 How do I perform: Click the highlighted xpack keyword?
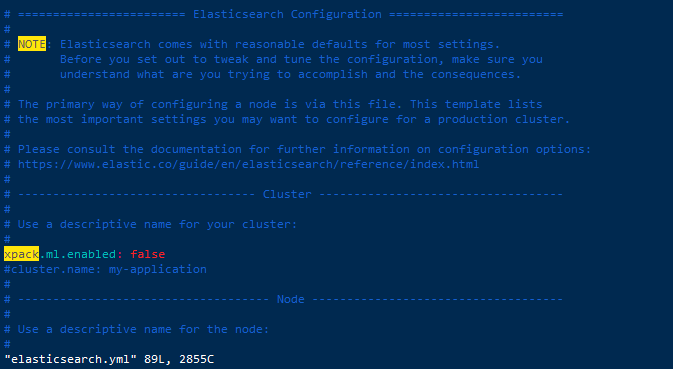pos(21,254)
